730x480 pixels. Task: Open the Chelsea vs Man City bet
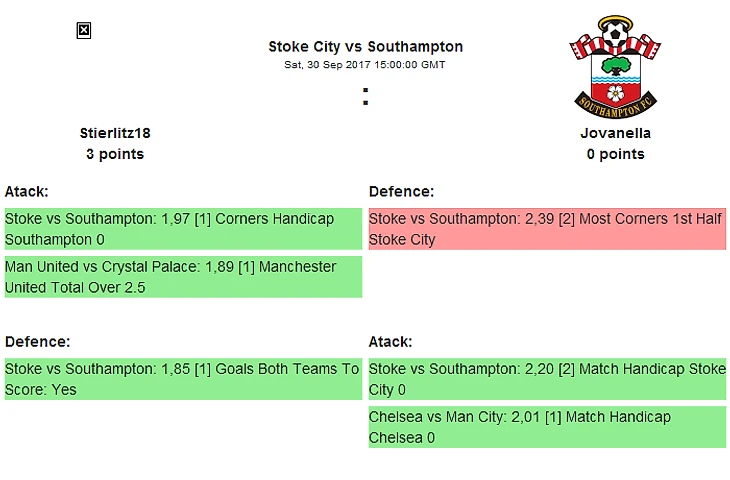(x=547, y=427)
